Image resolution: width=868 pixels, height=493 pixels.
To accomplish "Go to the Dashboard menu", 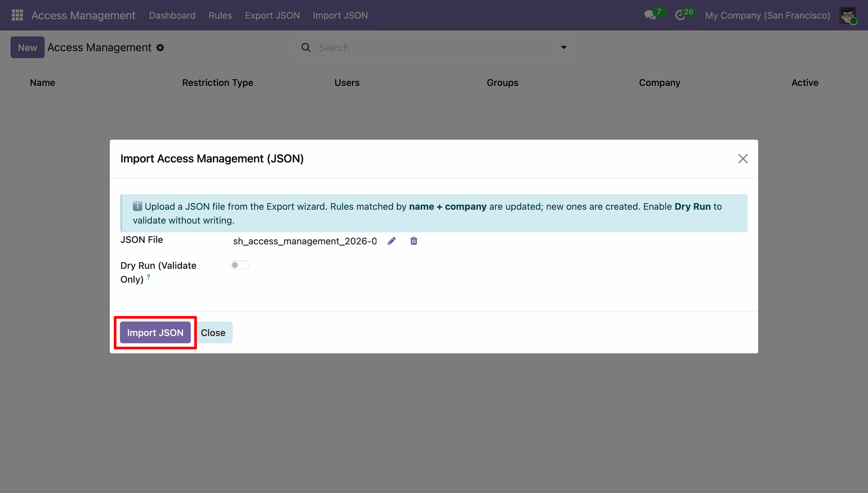I will pyautogui.click(x=172, y=15).
